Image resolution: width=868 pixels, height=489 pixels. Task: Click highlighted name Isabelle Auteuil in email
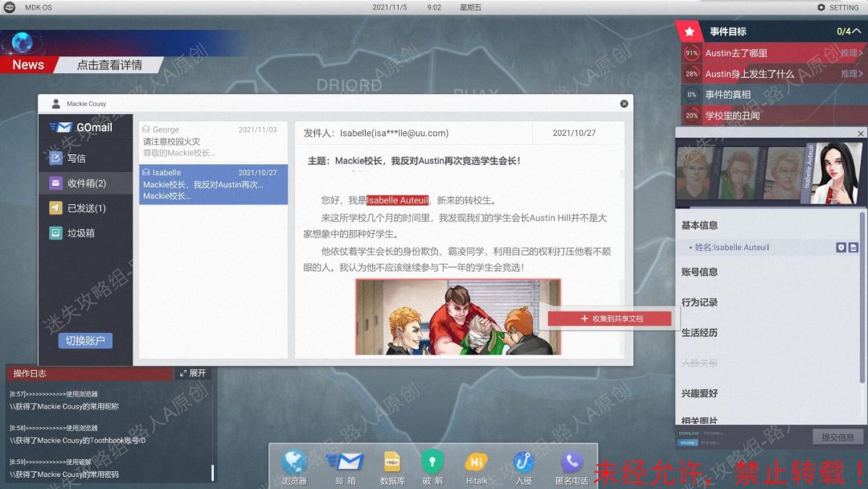click(397, 200)
